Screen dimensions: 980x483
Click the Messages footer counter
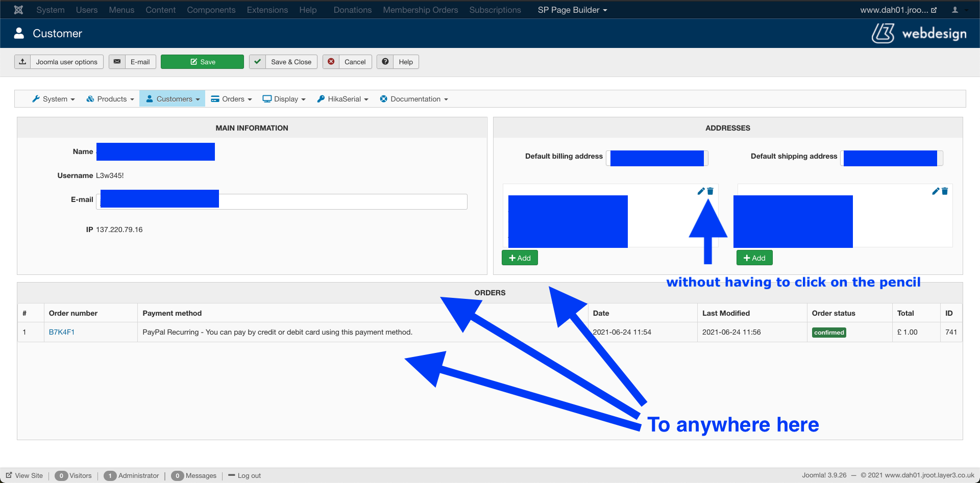(x=194, y=475)
